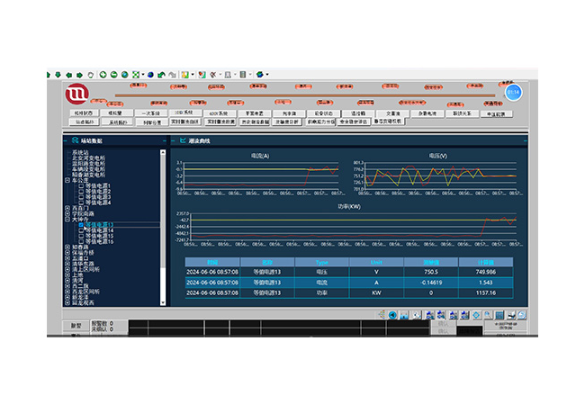
Task: Select the last tab in second button row
Action: tap(388, 121)
